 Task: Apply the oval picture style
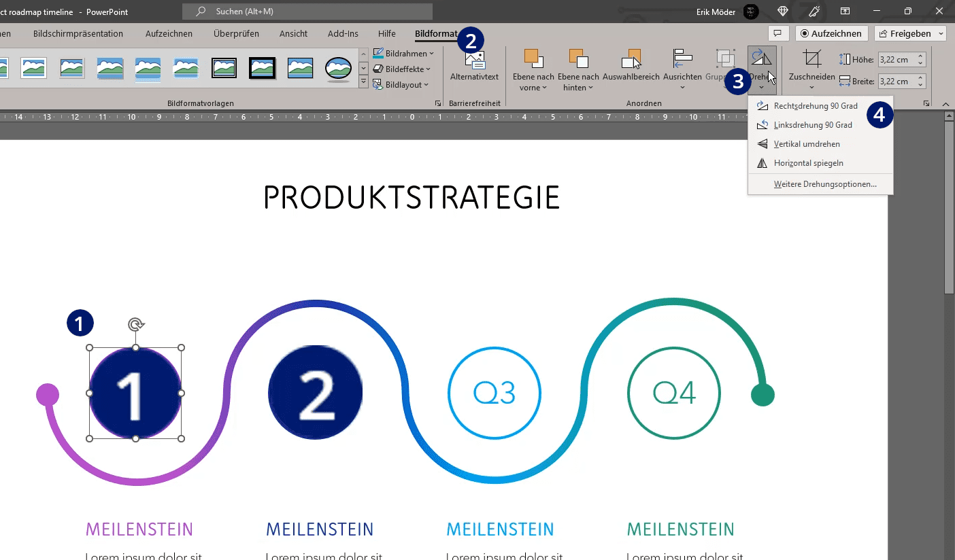(x=338, y=67)
